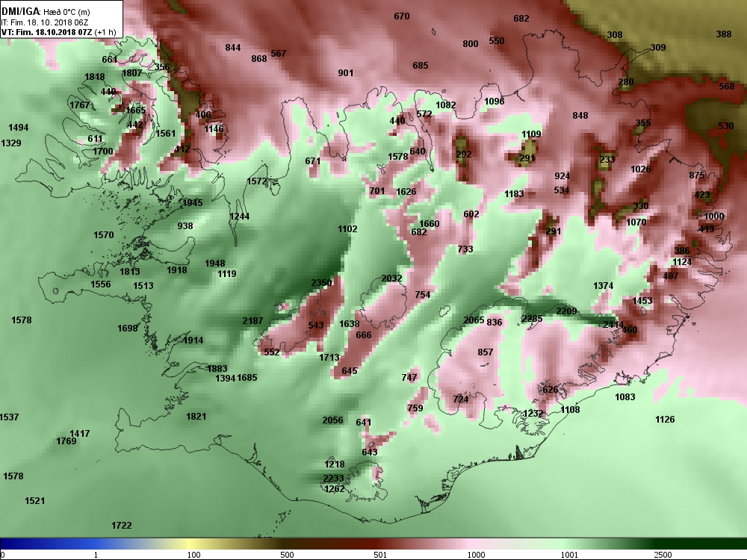Click the 1769 height value
The height and width of the screenshot is (560, 747).
tap(66, 441)
